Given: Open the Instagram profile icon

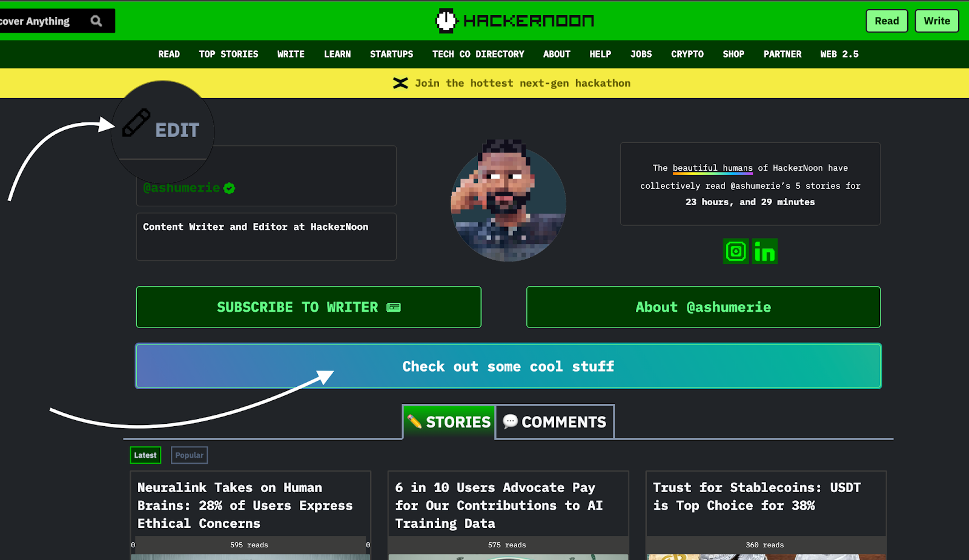Looking at the screenshot, I should 736,251.
